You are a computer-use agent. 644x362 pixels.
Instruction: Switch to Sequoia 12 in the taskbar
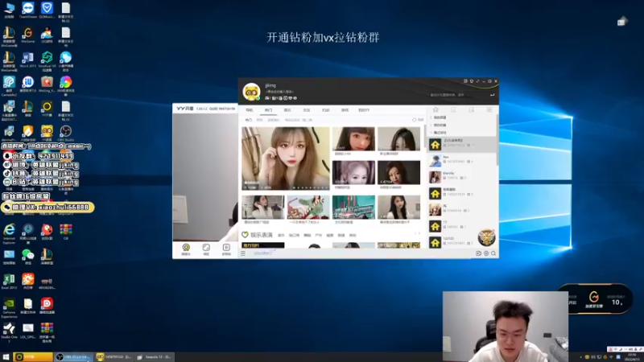(x=155, y=357)
